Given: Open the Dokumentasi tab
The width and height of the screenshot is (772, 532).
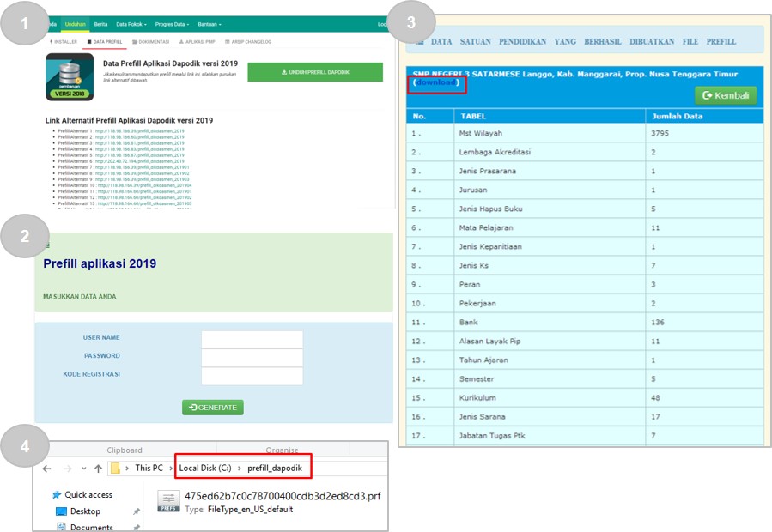Looking at the screenshot, I should 150,42.
